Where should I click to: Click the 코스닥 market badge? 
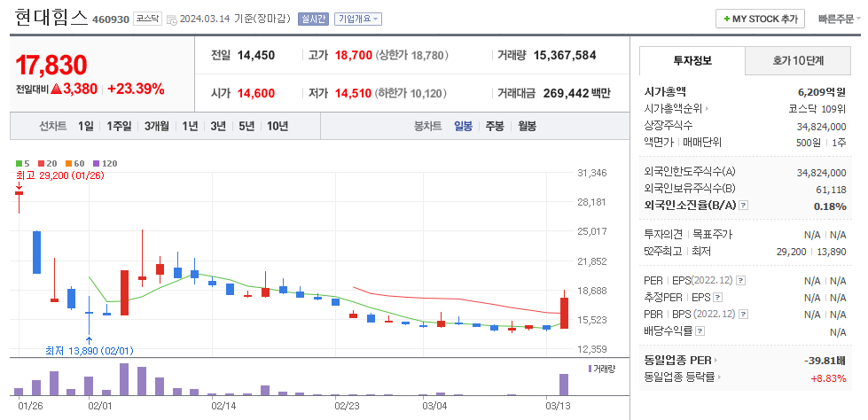click(x=147, y=19)
